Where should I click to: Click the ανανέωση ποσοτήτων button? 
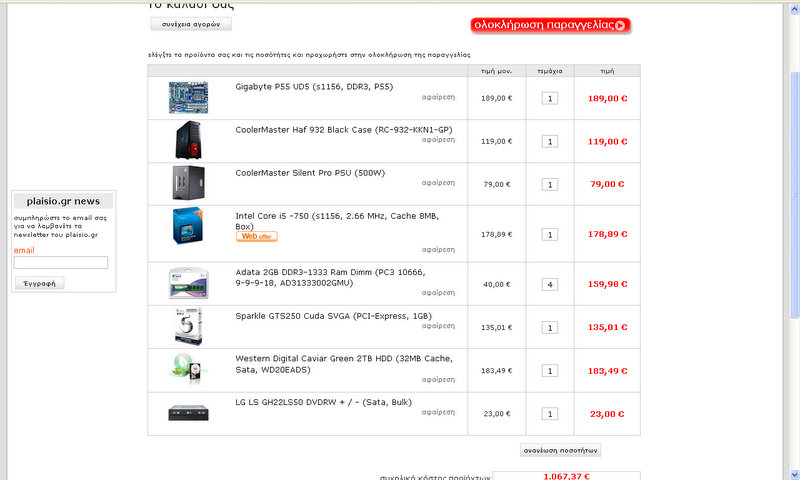560,450
